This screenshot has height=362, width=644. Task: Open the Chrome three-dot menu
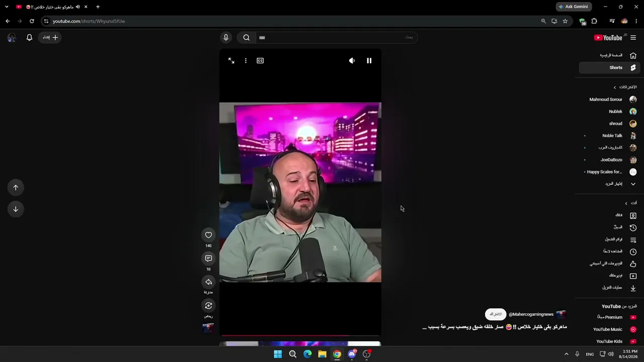click(x=636, y=21)
